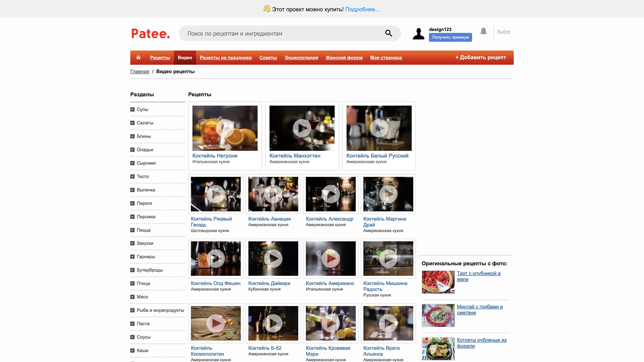
Task: Go to Рецепты на праздники menu
Action: pos(225,58)
